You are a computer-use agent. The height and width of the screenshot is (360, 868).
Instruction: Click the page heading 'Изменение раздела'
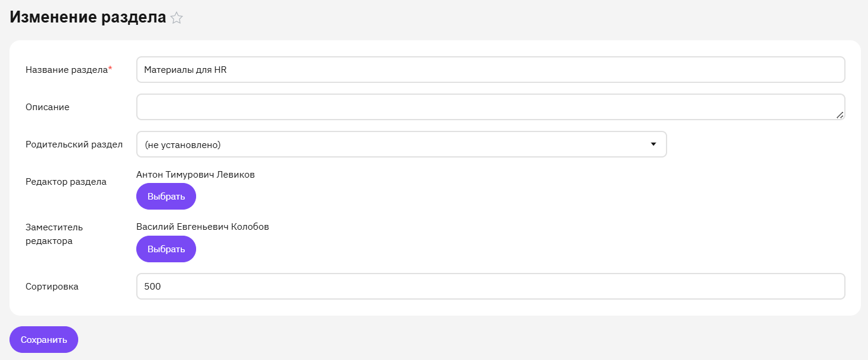(88, 17)
